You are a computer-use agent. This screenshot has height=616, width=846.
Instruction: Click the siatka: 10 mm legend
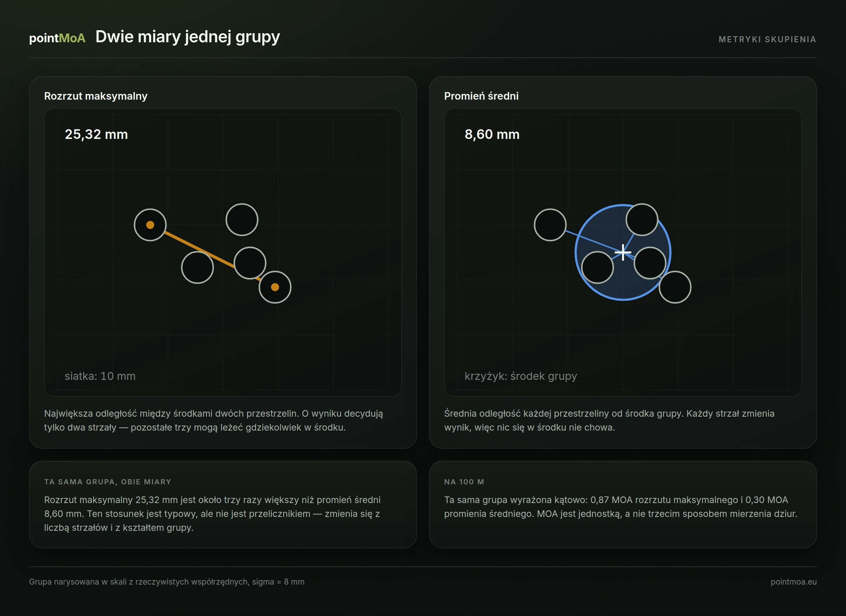click(x=100, y=376)
